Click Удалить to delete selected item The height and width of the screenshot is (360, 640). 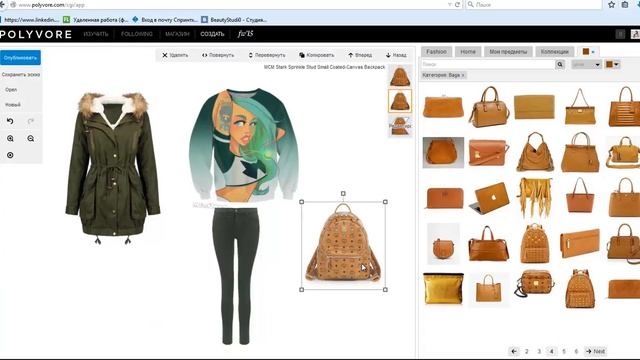tap(175, 55)
